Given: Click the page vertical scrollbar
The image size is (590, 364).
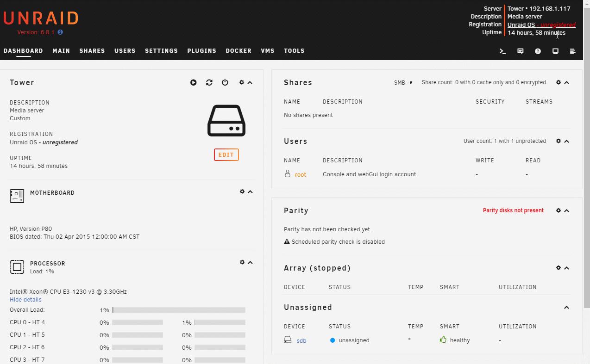Looking at the screenshot, I should click(x=587, y=185).
